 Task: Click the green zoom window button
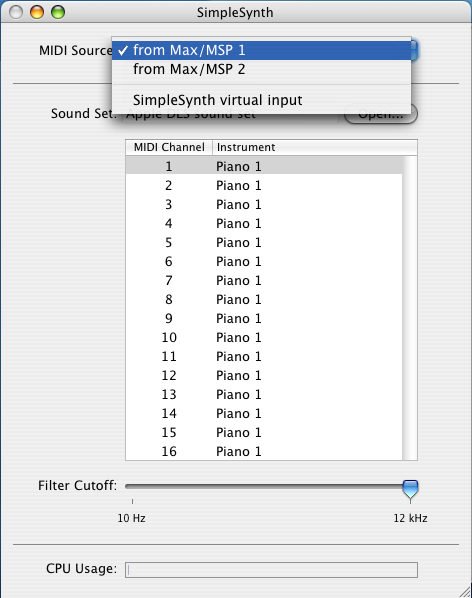click(58, 12)
